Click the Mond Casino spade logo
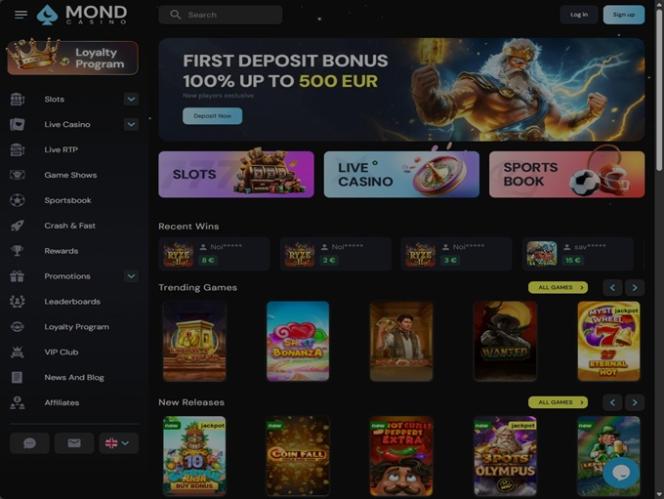664x499 pixels. click(x=47, y=15)
